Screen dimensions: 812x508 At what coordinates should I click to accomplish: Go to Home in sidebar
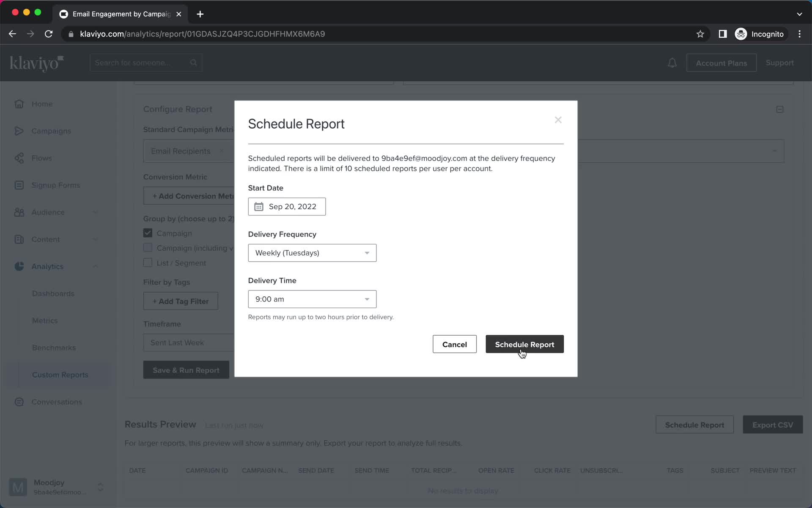click(x=42, y=104)
